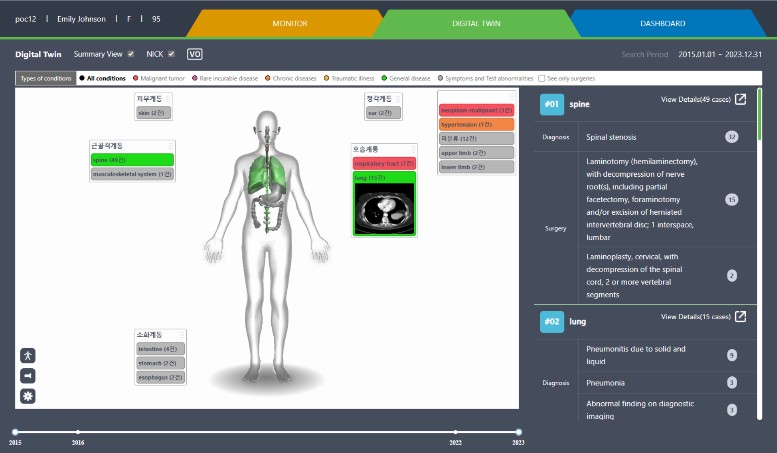Open the gear settings icon
The width and height of the screenshot is (777, 453).
(28, 396)
